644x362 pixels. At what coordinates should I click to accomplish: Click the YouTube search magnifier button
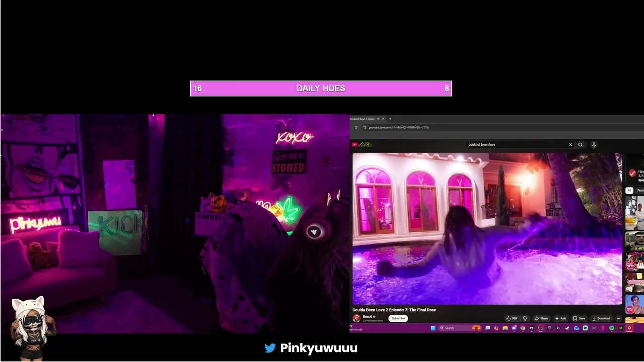580,145
